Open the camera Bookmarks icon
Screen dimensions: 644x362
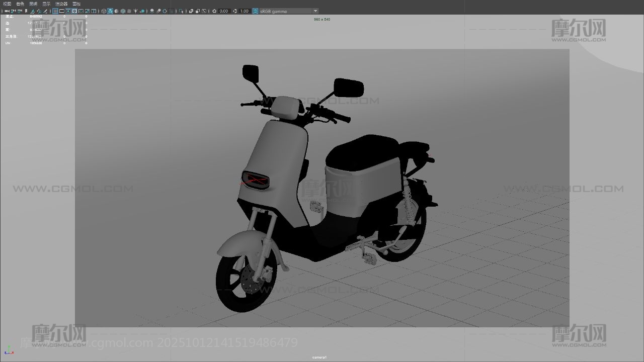26,11
